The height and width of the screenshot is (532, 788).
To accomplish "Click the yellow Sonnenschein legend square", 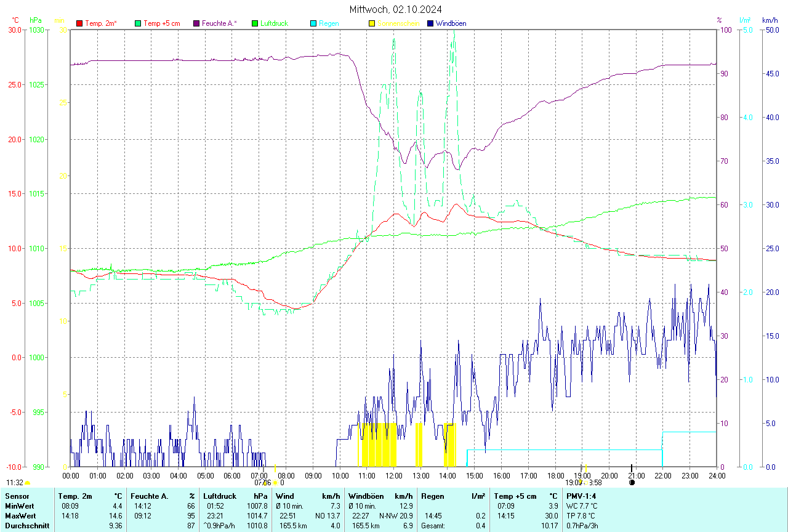I will tap(372, 23).
